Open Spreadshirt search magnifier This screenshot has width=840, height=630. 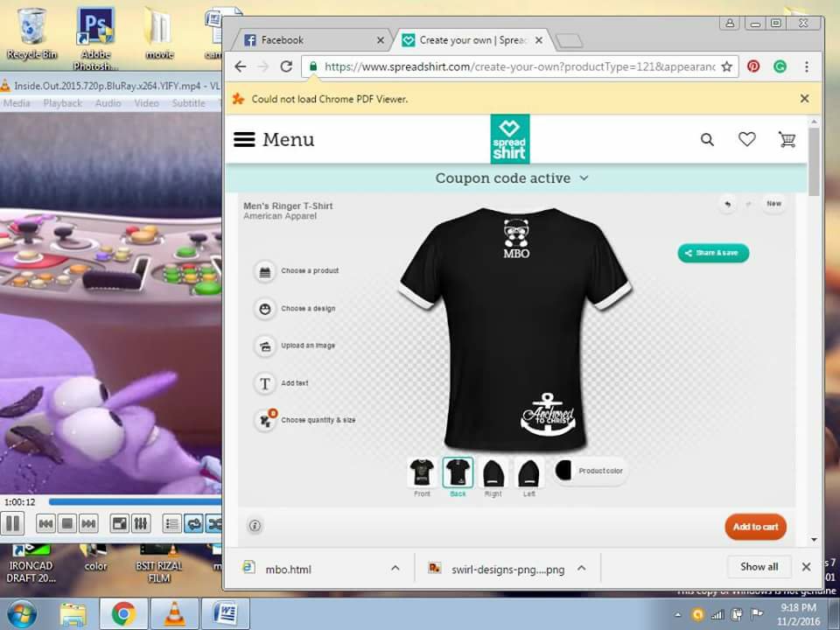707,140
